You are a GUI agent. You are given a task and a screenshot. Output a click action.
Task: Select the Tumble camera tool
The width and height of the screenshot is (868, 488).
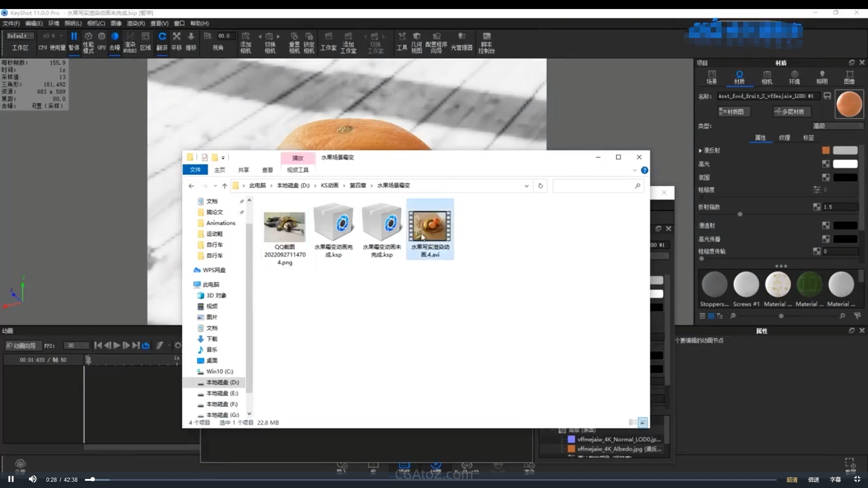pos(162,37)
